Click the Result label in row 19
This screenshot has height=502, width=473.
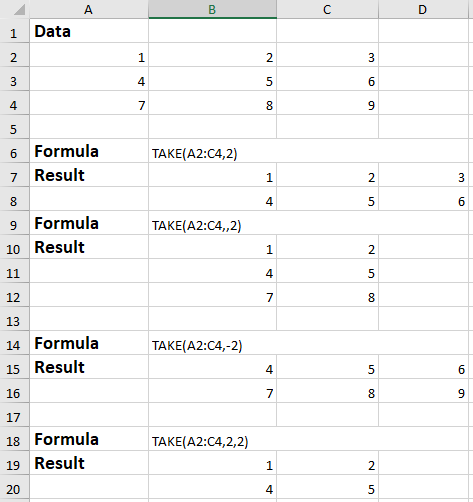(x=60, y=463)
